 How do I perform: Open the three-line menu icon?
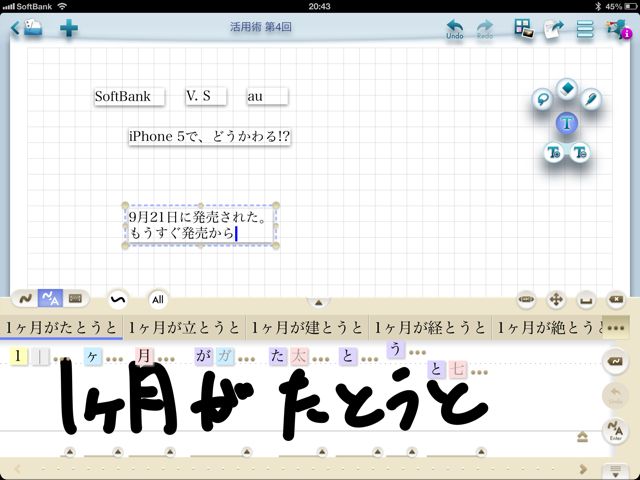[x=585, y=29]
